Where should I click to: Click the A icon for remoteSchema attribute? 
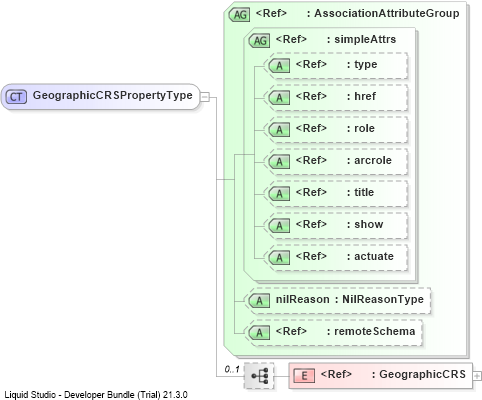(259, 333)
